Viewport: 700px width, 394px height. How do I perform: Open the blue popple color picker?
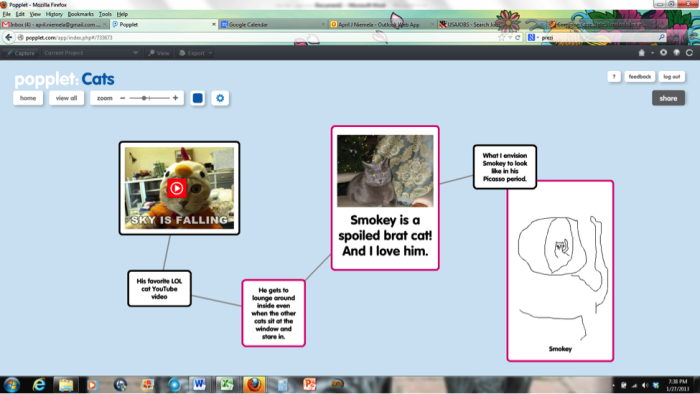tap(198, 98)
